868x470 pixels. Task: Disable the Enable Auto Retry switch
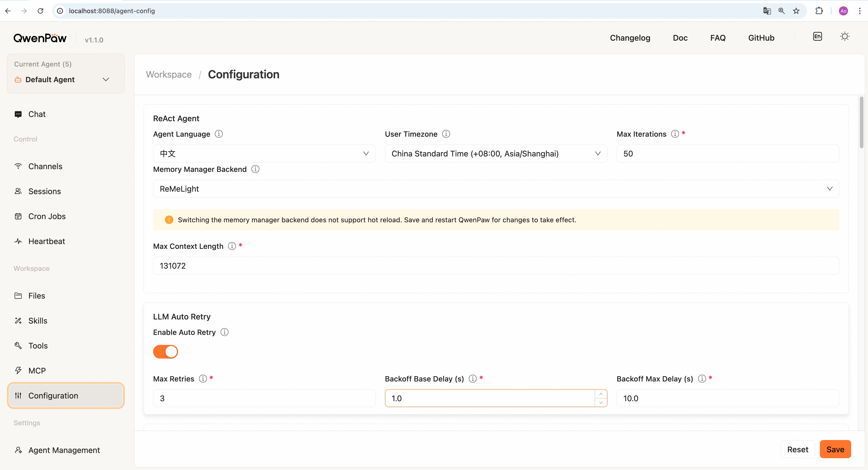(x=165, y=351)
